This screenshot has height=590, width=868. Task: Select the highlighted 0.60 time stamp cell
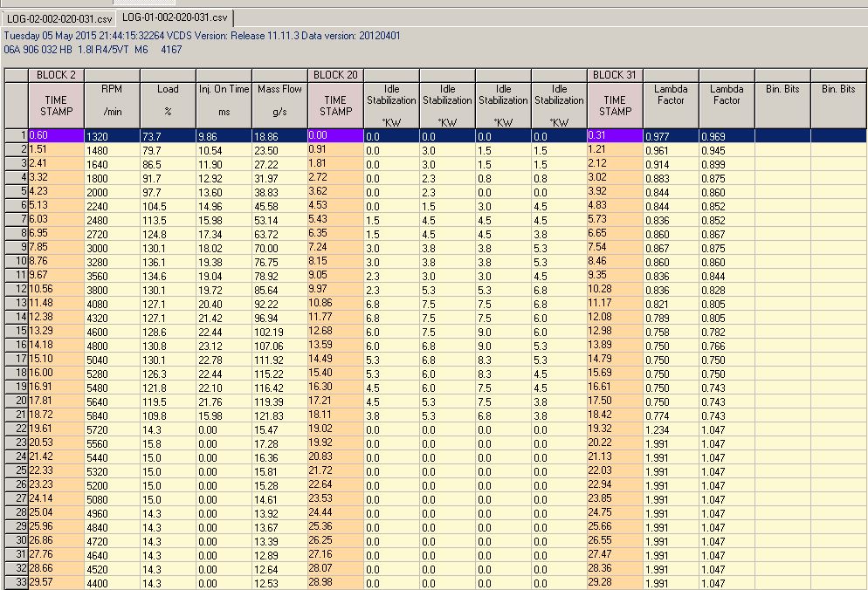pyautogui.click(x=56, y=135)
